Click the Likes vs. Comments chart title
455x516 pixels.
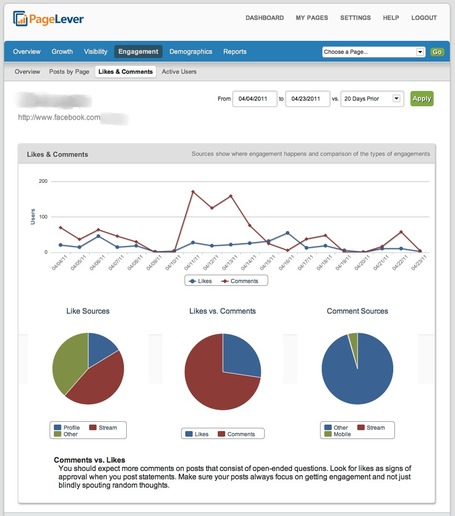click(223, 311)
